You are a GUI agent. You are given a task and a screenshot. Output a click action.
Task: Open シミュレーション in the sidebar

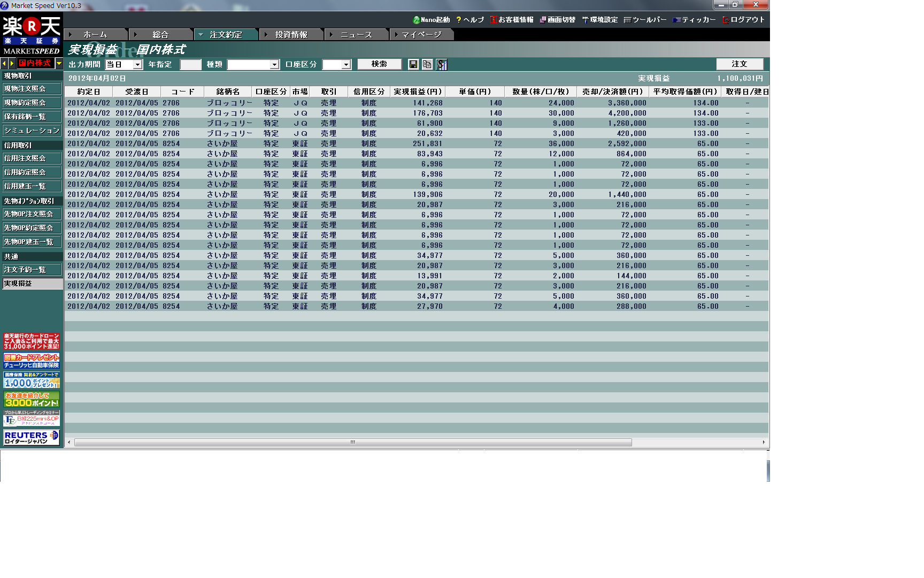(x=32, y=131)
